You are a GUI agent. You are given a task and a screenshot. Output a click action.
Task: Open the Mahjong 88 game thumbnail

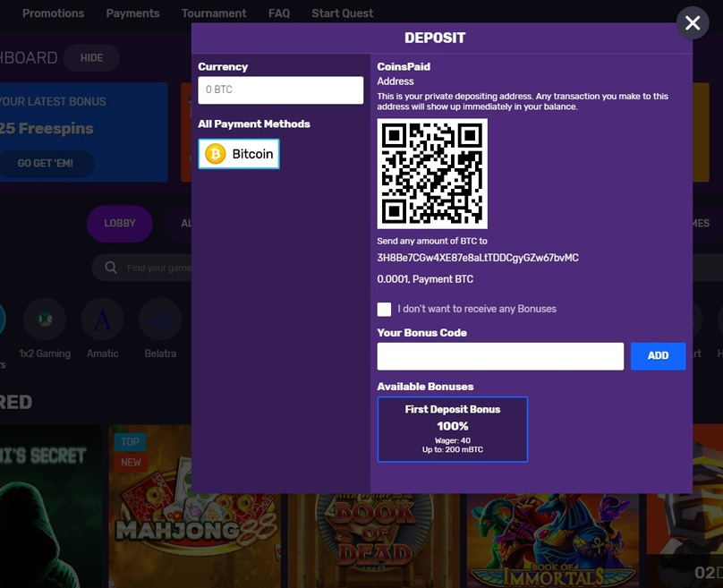click(194, 507)
